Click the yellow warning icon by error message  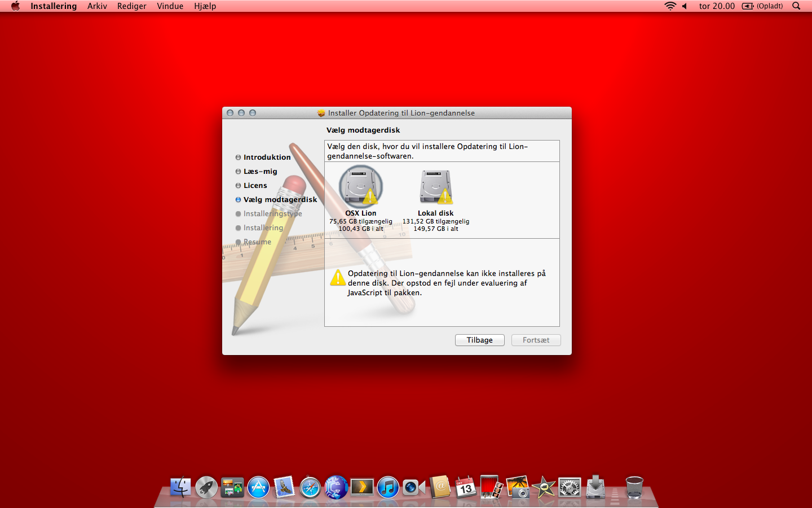(338, 277)
